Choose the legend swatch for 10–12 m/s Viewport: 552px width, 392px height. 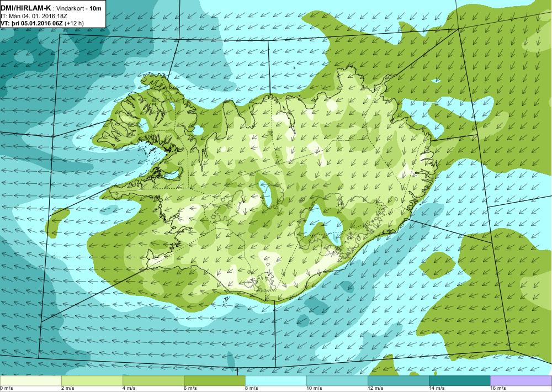(337, 380)
